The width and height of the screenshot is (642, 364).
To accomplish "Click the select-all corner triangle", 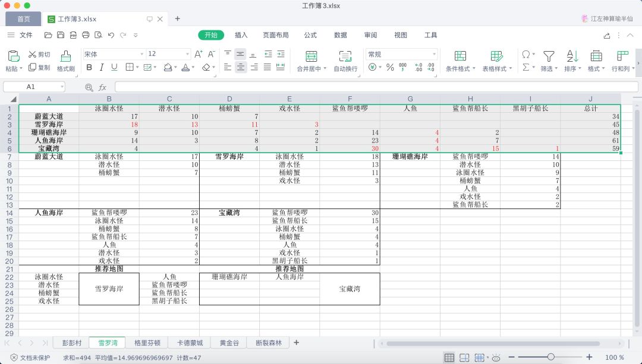I will (14, 99).
